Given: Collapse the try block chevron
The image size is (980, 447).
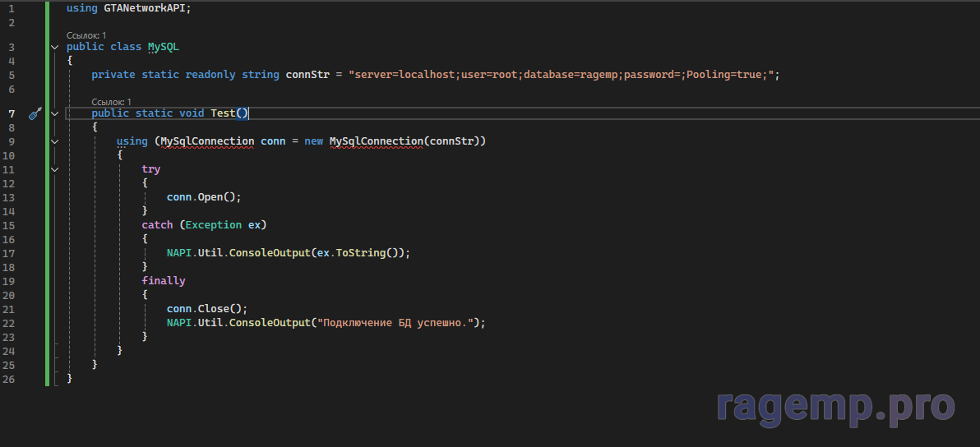Looking at the screenshot, I should pyautogui.click(x=55, y=169).
